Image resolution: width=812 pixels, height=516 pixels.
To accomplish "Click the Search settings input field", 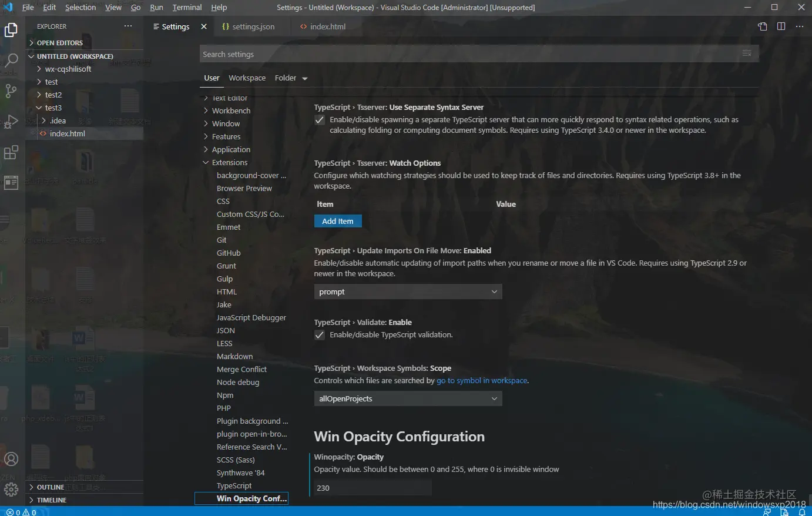I will point(479,54).
